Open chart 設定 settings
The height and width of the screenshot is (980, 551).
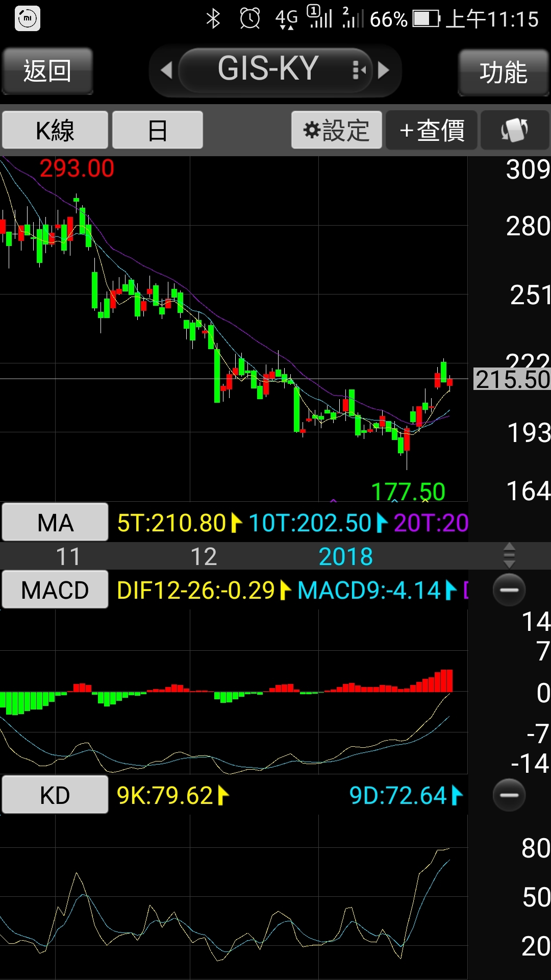click(337, 130)
